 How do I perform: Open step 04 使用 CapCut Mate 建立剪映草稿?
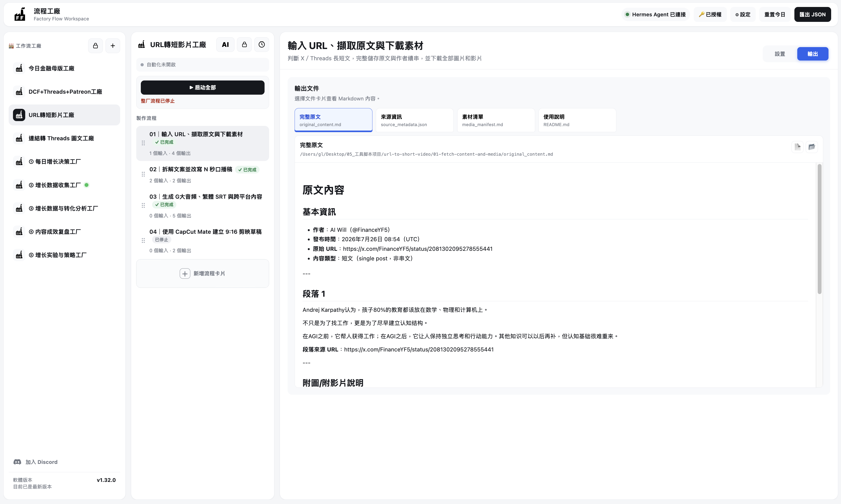(202, 241)
